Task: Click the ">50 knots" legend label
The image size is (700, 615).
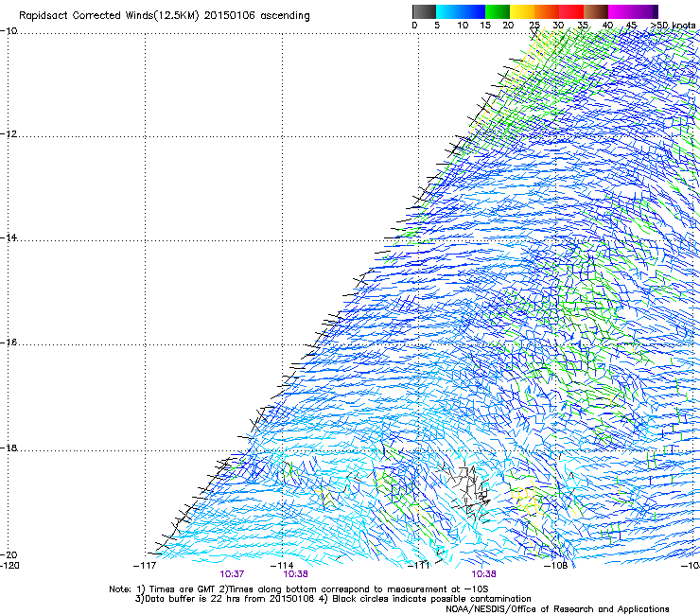Action: coord(673,26)
